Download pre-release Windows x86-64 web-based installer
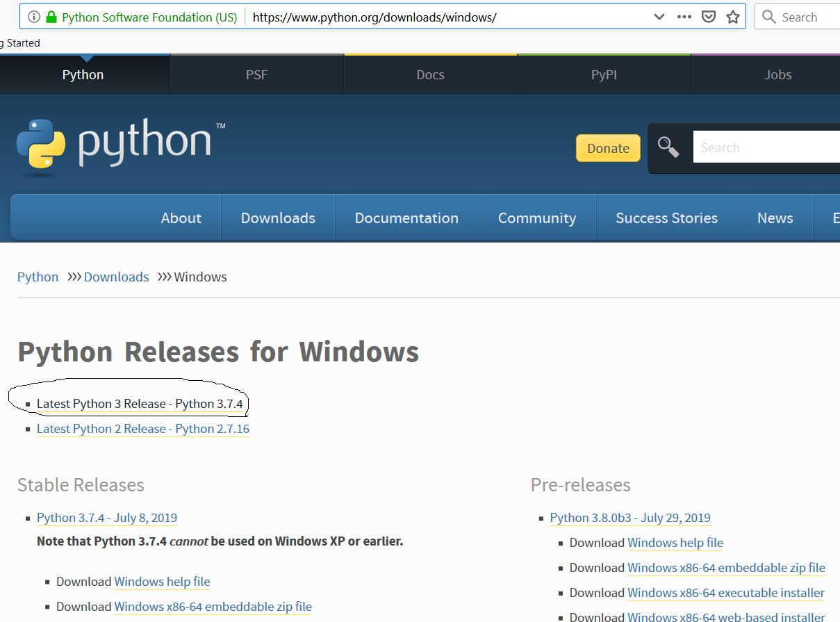The image size is (840, 622). 727,616
